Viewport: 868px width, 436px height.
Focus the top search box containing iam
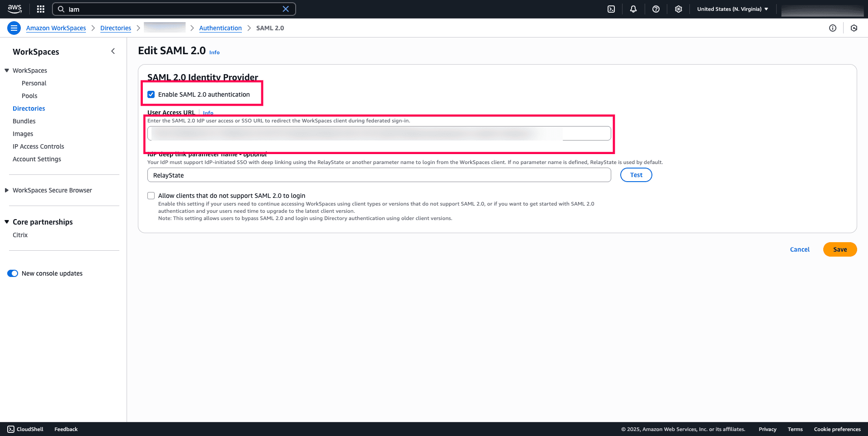pyautogui.click(x=174, y=9)
